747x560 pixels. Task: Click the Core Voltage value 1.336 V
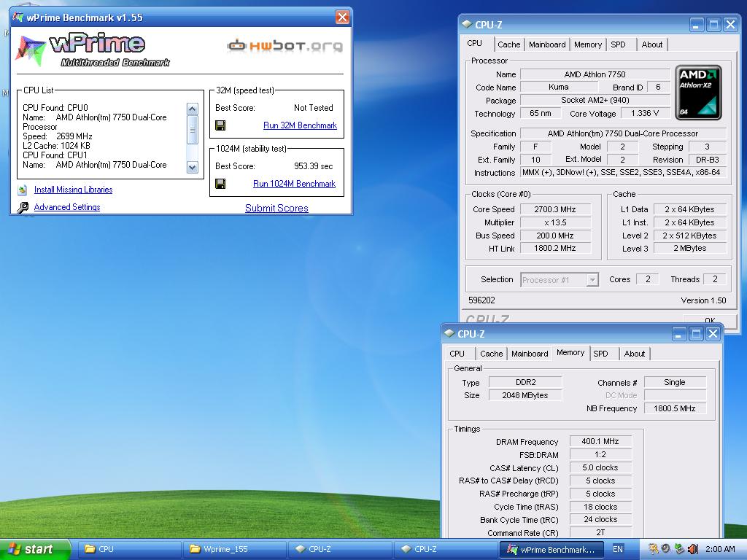pyautogui.click(x=645, y=113)
